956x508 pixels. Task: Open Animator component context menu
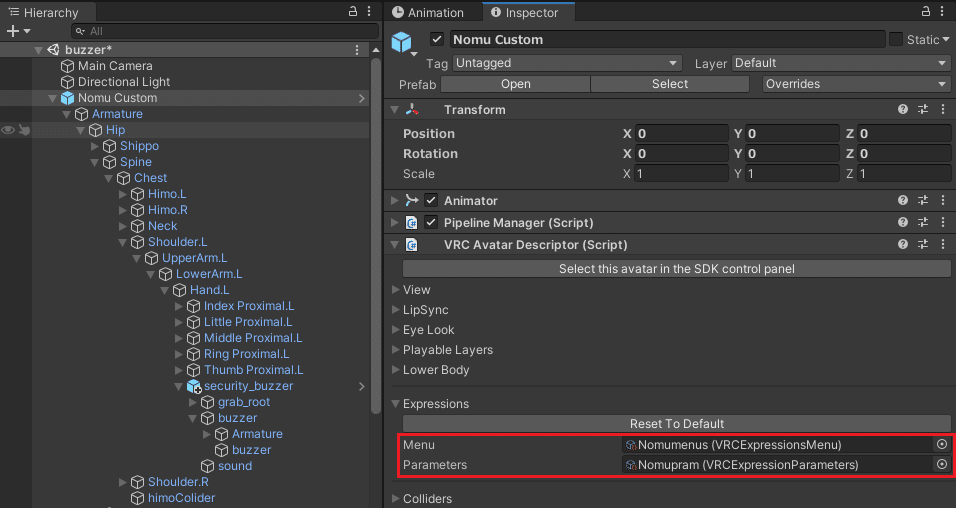click(x=943, y=200)
